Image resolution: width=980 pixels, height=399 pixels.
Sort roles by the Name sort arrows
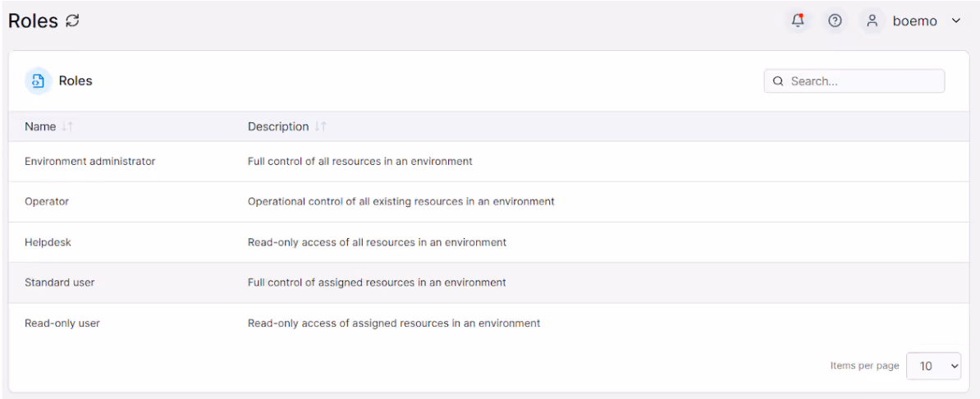67,126
